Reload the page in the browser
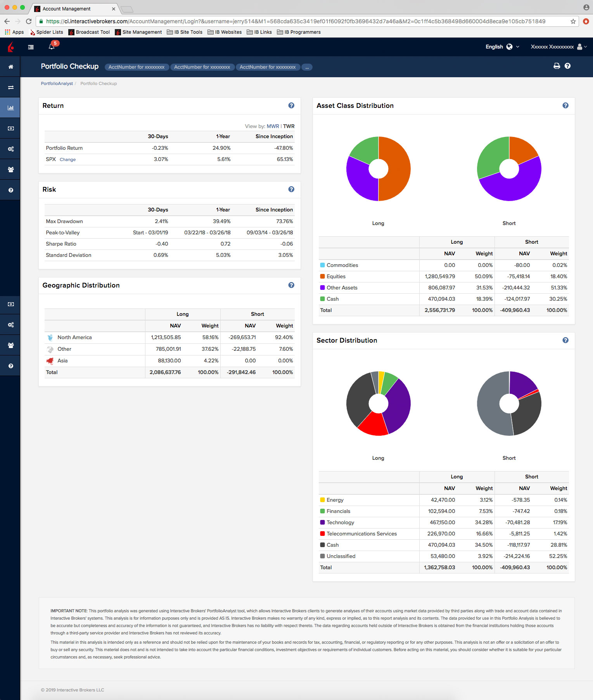This screenshot has width=593, height=700. tap(29, 21)
